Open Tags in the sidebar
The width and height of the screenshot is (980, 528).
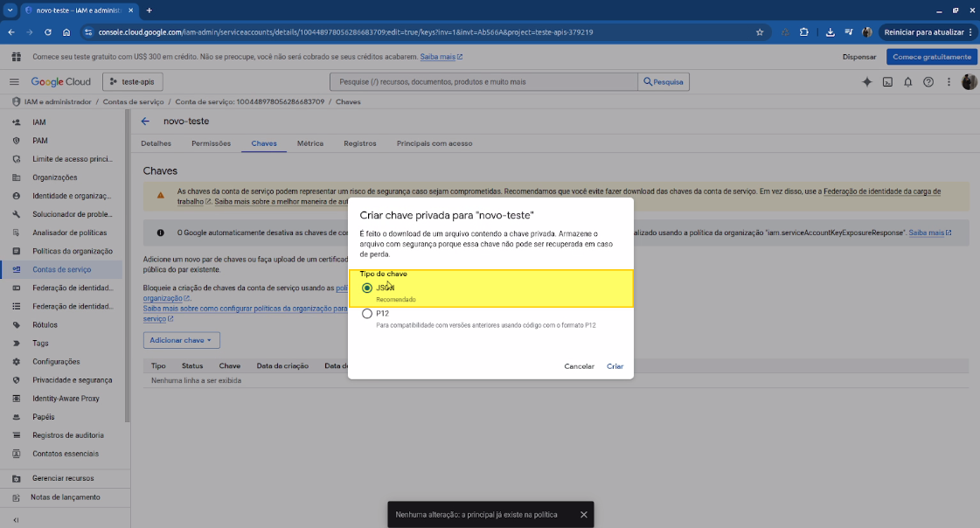coord(62,343)
